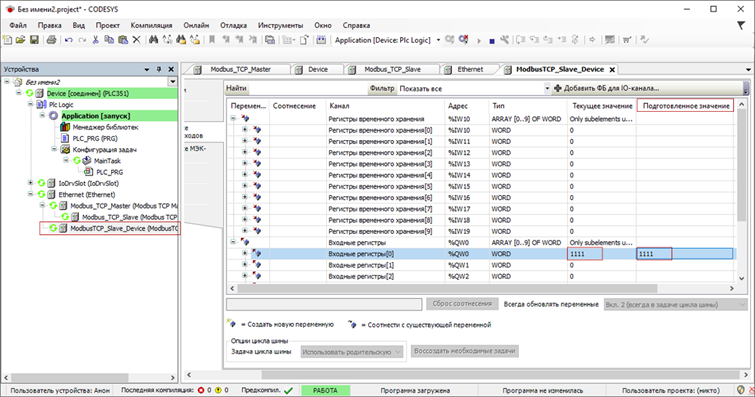
Task: Click the Copy toolbar icon
Action: point(109,40)
